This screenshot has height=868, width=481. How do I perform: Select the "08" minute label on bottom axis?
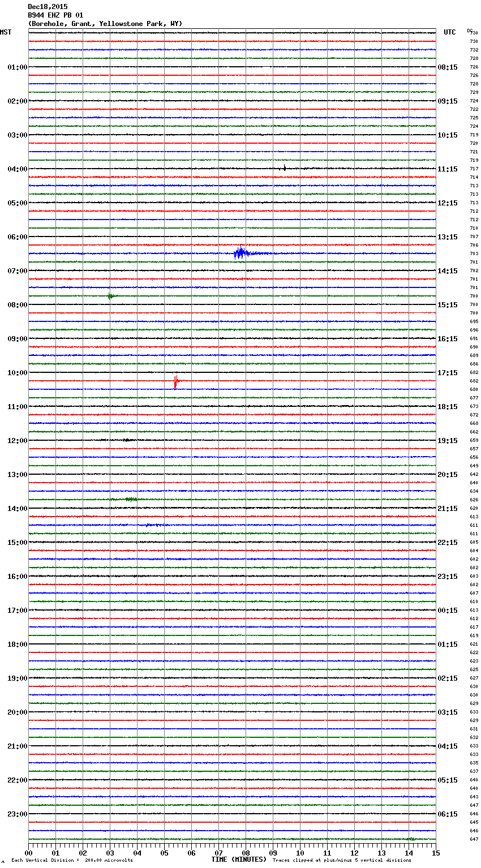(246, 853)
